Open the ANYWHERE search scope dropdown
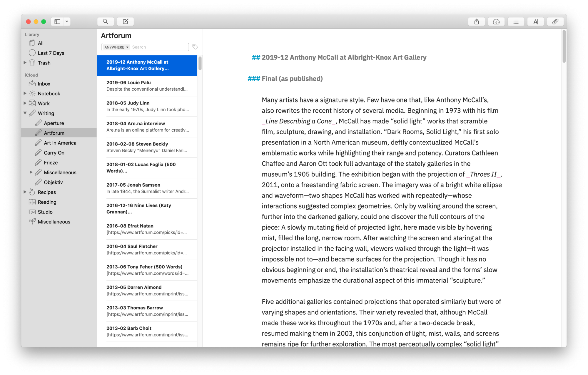Screen dimensions: 588x375 click(116, 47)
